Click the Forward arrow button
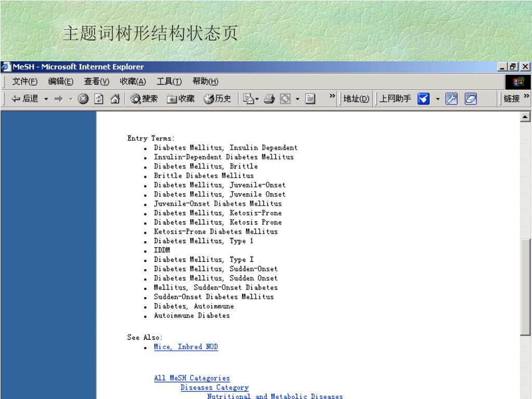Viewport: 532px width, 399px height. click(x=59, y=99)
